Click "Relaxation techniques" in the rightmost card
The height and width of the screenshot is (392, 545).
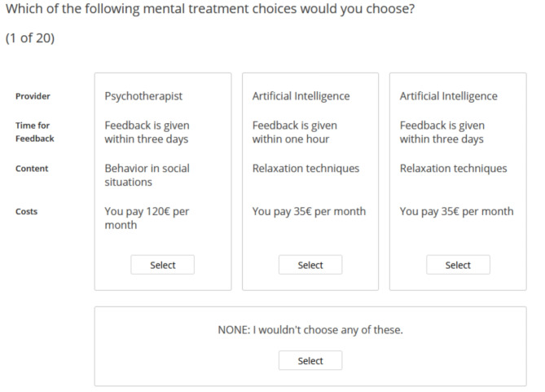(x=453, y=169)
